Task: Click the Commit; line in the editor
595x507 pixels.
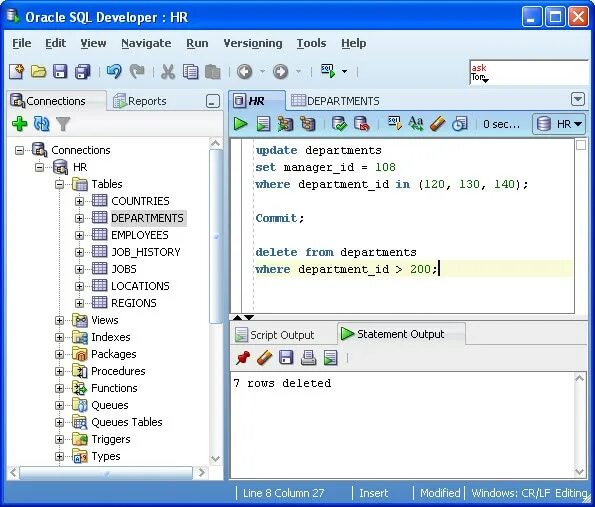Action: (280, 219)
